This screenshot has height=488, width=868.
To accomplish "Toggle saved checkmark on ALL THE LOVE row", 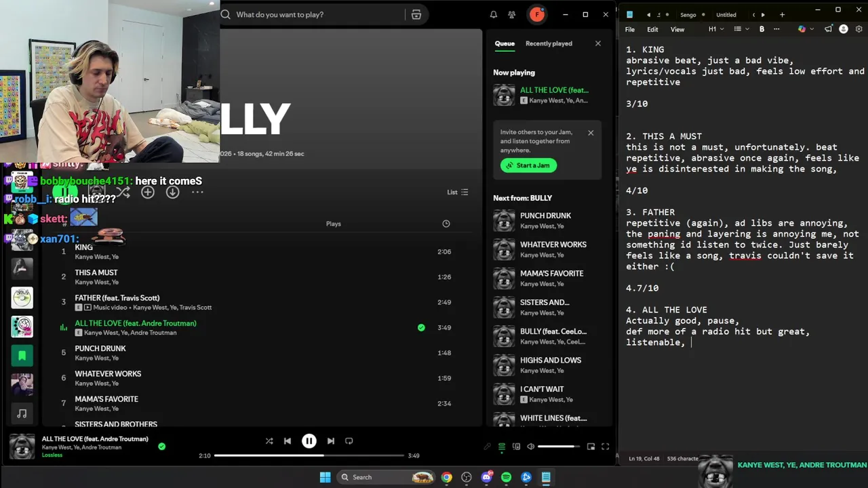I will pyautogui.click(x=421, y=327).
